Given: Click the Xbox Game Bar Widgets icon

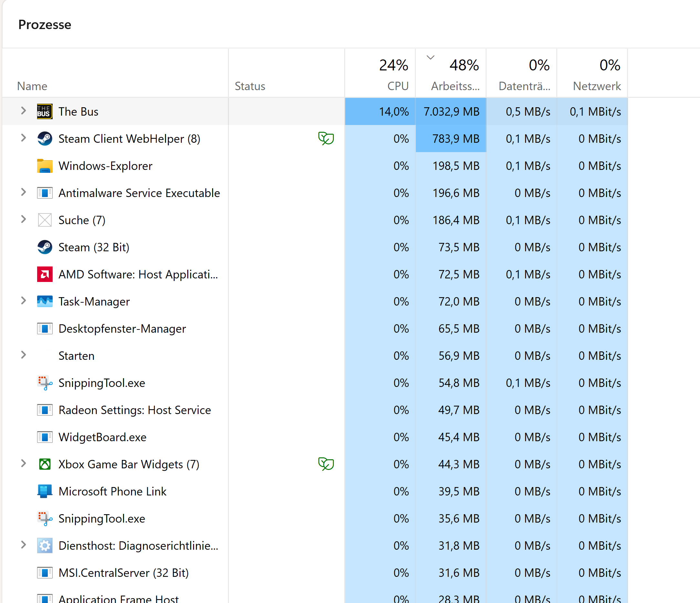Looking at the screenshot, I should (45, 464).
